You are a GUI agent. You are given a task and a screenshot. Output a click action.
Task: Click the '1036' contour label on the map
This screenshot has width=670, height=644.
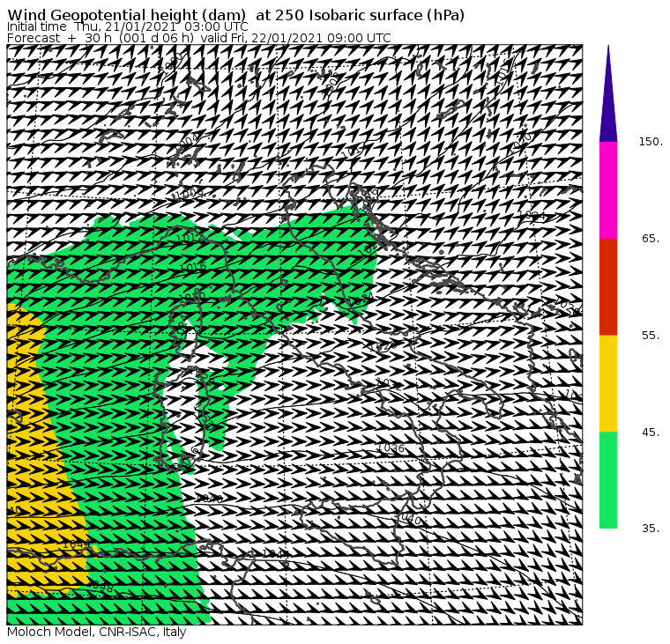(391, 448)
